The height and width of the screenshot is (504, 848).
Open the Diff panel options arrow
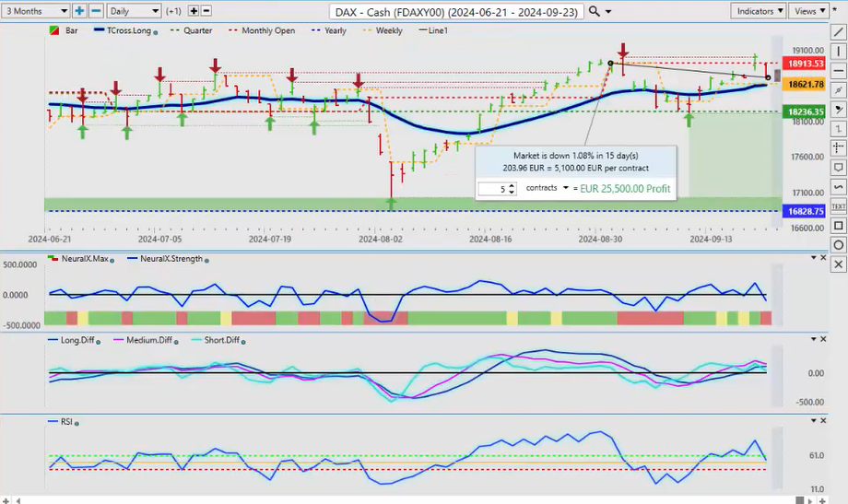pyautogui.click(x=813, y=339)
